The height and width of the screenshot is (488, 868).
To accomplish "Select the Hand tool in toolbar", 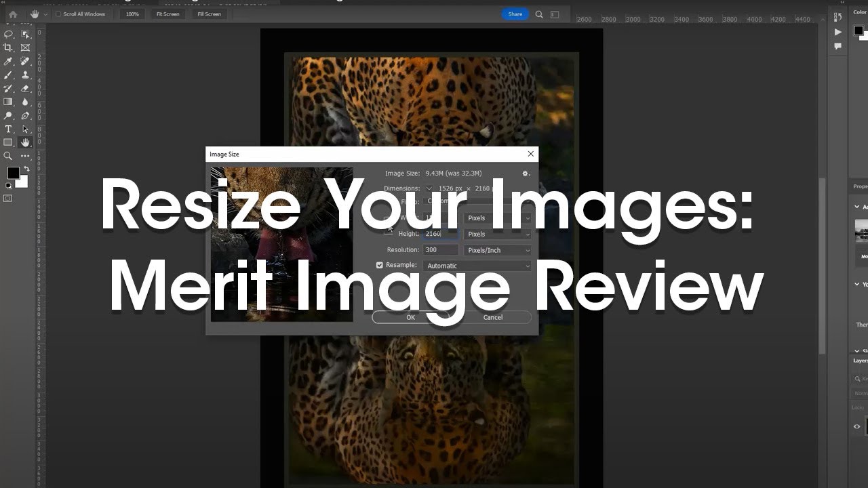I will tap(25, 142).
